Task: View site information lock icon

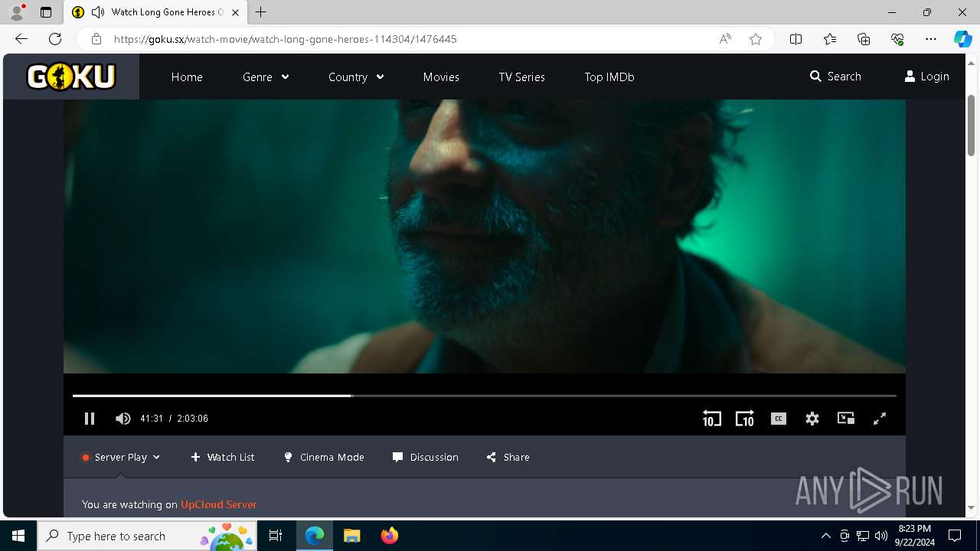Action: pos(96,39)
